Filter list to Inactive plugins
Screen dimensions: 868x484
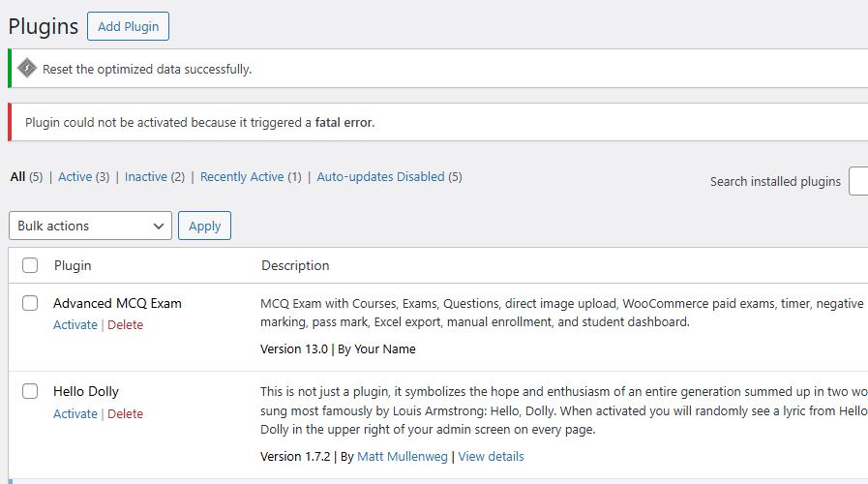click(145, 176)
